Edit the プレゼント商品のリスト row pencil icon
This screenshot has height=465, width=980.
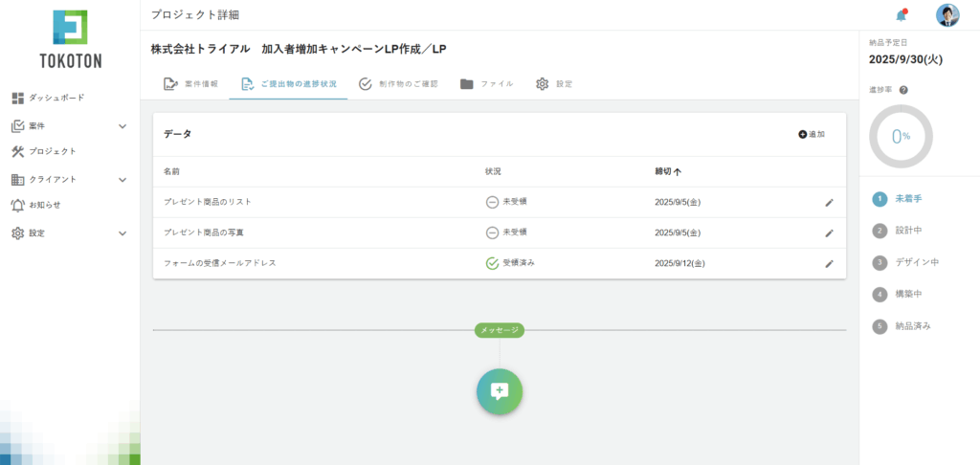pyautogui.click(x=829, y=203)
